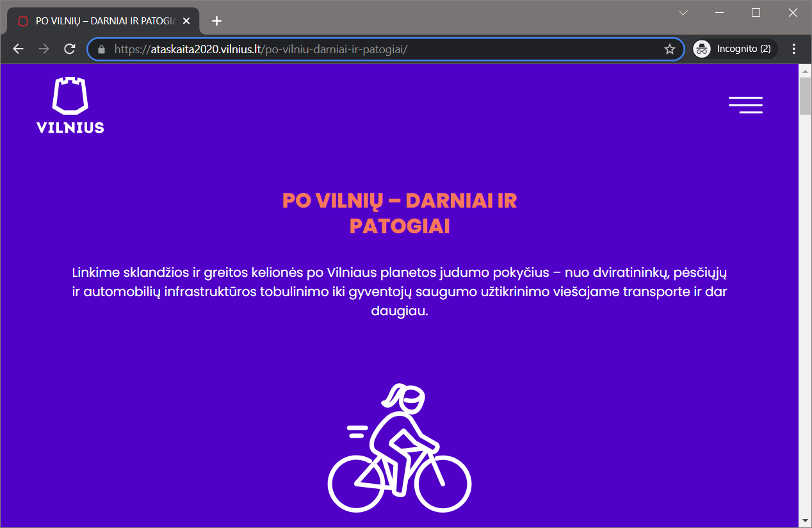This screenshot has width=812, height=528.
Task: Click the scrollbar up arrow
Action: pyautogui.click(x=805, y=70)
